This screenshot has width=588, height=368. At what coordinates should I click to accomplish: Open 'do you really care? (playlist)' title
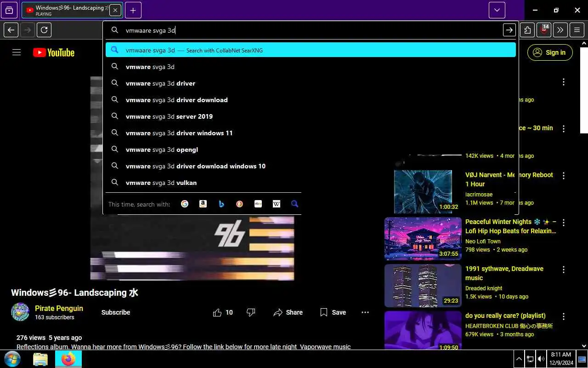(505, 316)
